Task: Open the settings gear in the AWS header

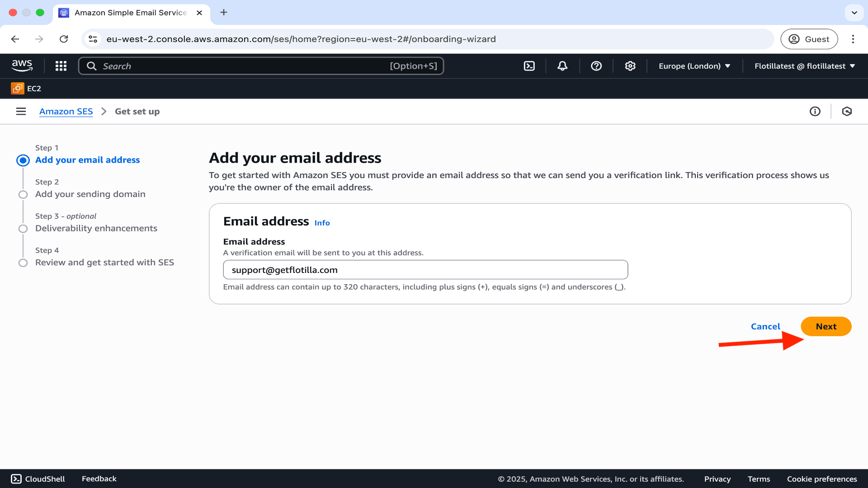Action: click(630, 66)
